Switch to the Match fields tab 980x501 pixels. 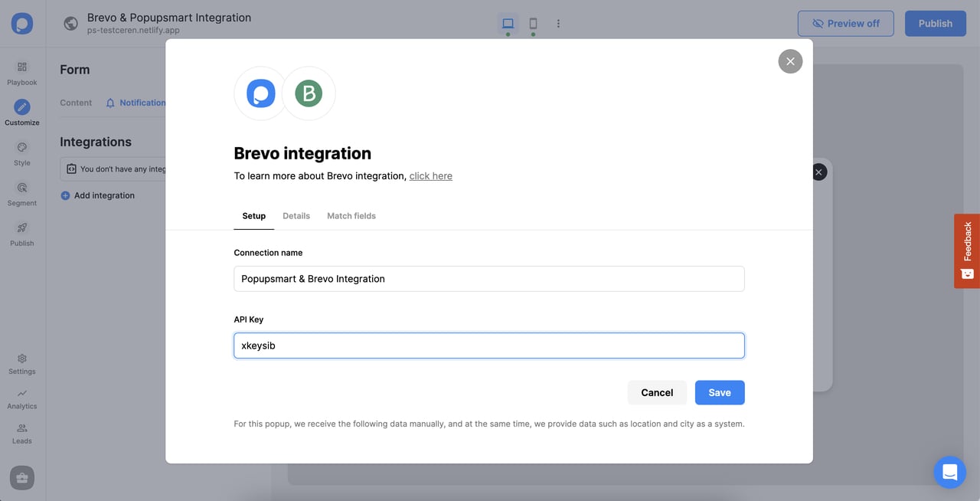pos(351,215)
